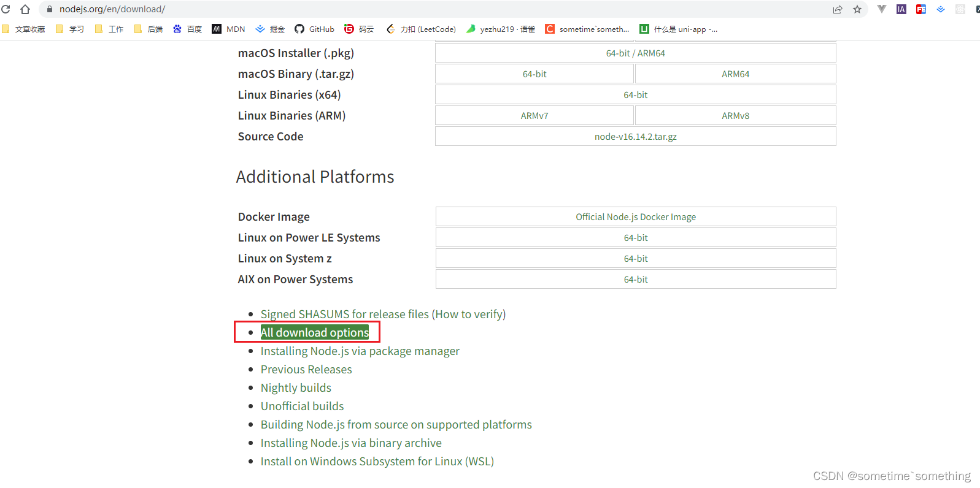Open the Juejin extension icon in toolbar

tap(941, 9)
